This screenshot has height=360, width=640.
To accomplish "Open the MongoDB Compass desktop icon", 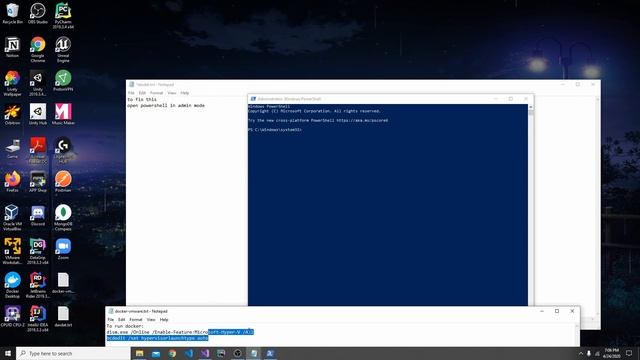I will 63,218.
